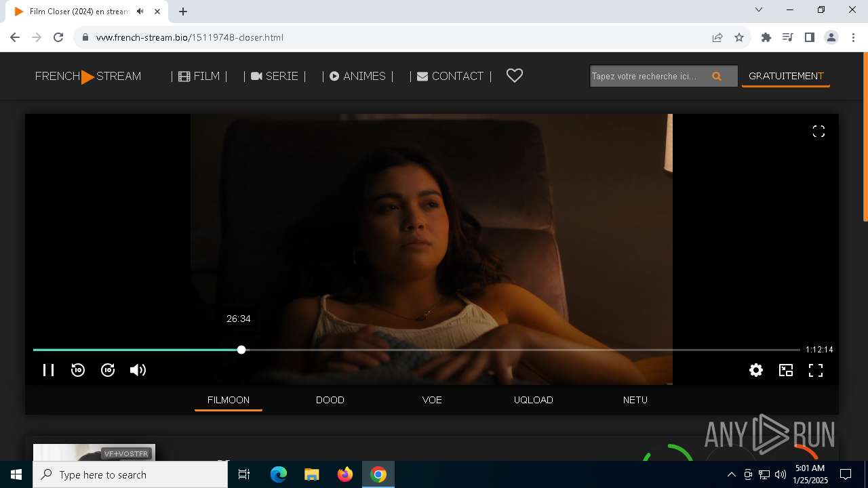Open Chrome media controls icon
The height and width of the screenshot is (488, 868).
(788, 37)
